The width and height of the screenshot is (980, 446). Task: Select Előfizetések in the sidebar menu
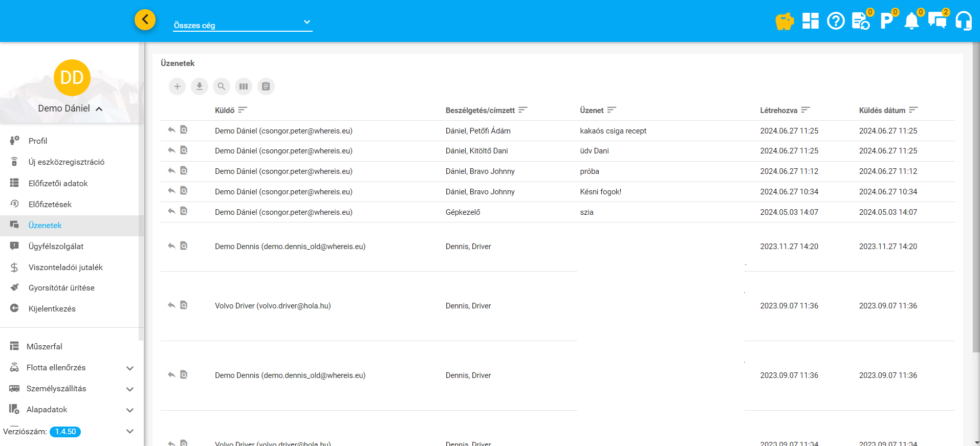(x=50, y=204)
